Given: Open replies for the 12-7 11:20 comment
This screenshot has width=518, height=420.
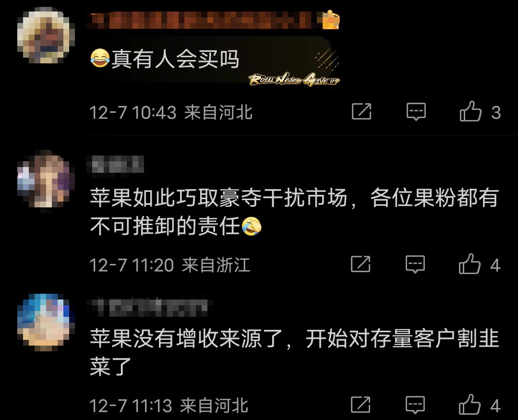Looking at the screenshot, I should [x=415, y=264].
